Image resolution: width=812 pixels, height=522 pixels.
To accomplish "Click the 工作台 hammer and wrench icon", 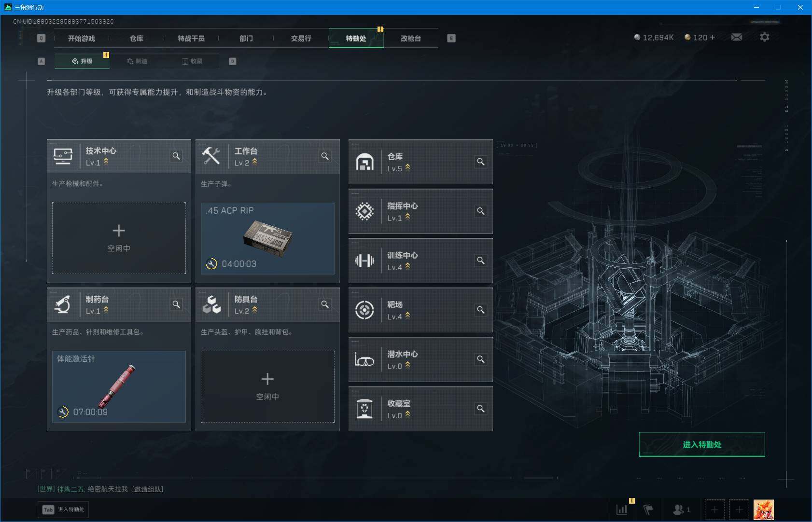I will point(211,156).
